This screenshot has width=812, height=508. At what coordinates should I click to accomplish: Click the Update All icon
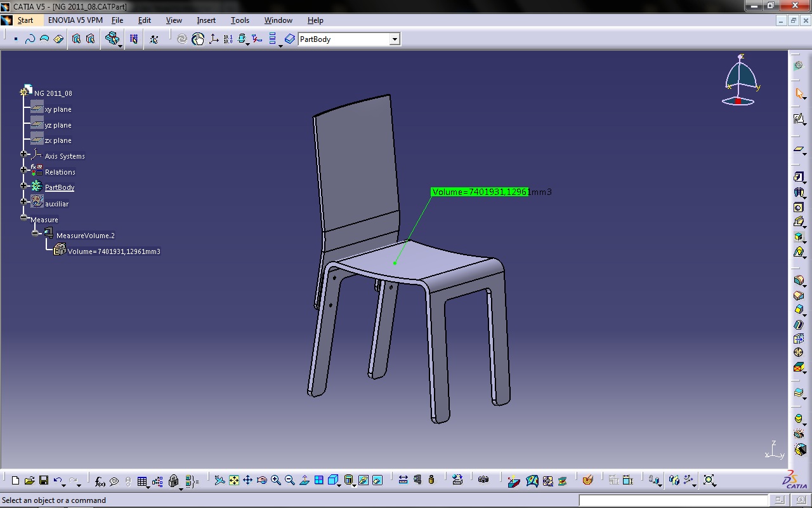click(181, 39)
